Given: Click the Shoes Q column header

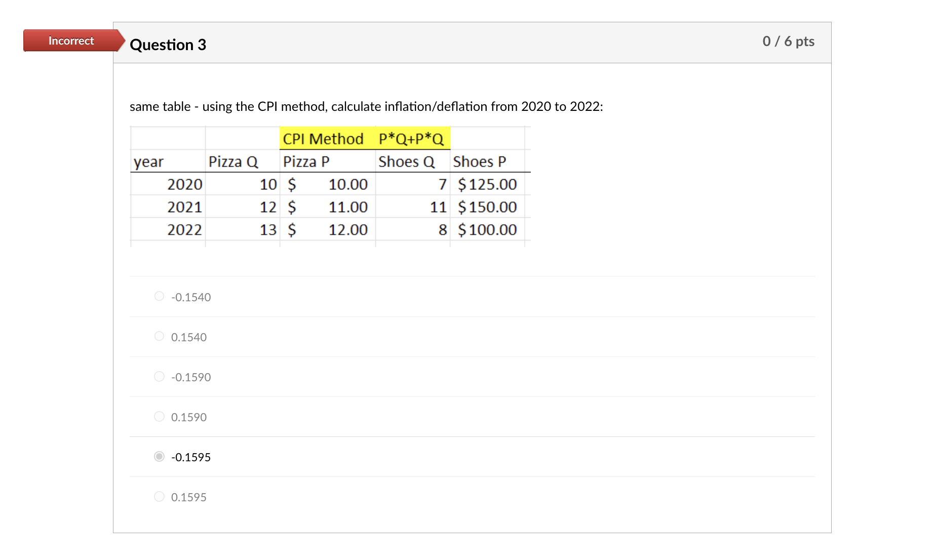Looking at the screenshot, I should coord(407,162).
